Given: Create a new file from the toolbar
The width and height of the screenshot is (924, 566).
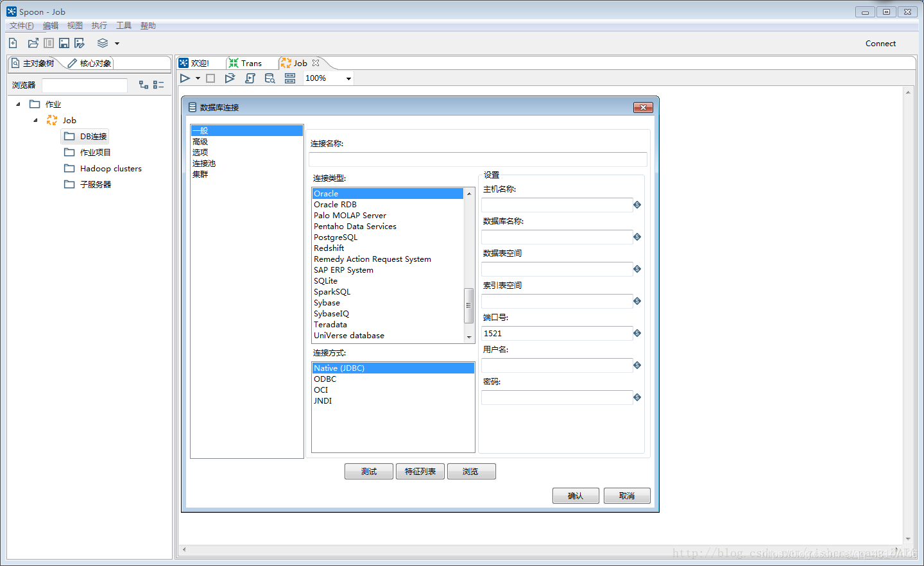Looking at the screenshot, I should [x=13, y=43].
